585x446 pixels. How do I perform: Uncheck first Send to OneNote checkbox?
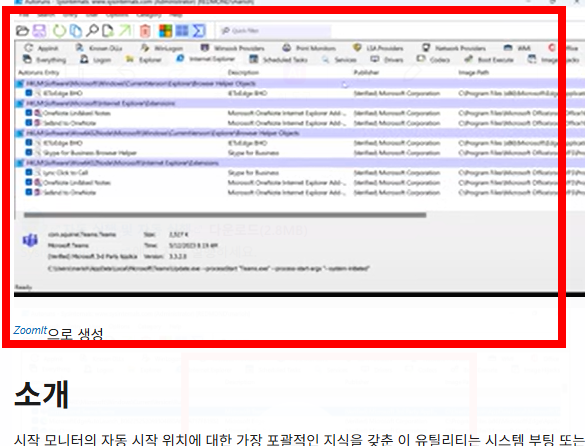pos(29,122)
